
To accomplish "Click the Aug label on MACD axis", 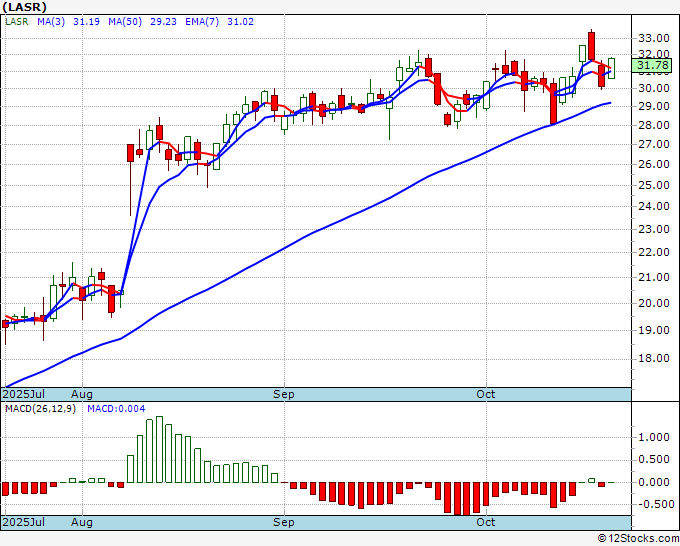I will (x=82, y=522).
